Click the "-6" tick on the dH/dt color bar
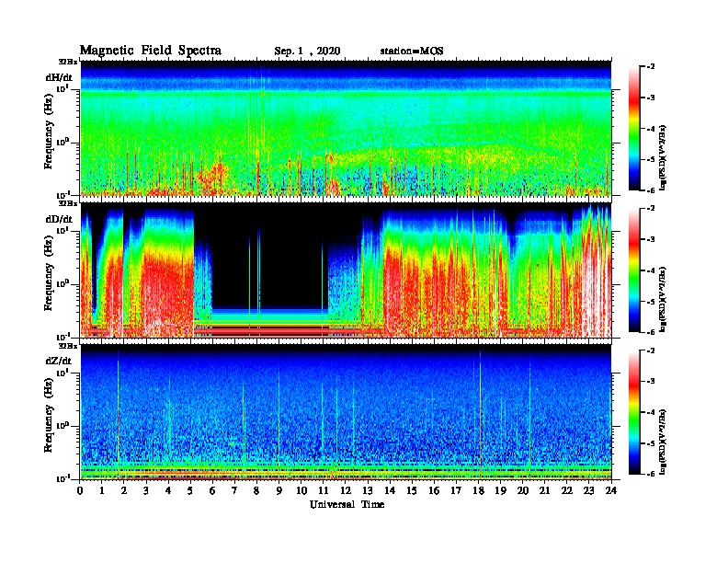 point(651,190)
